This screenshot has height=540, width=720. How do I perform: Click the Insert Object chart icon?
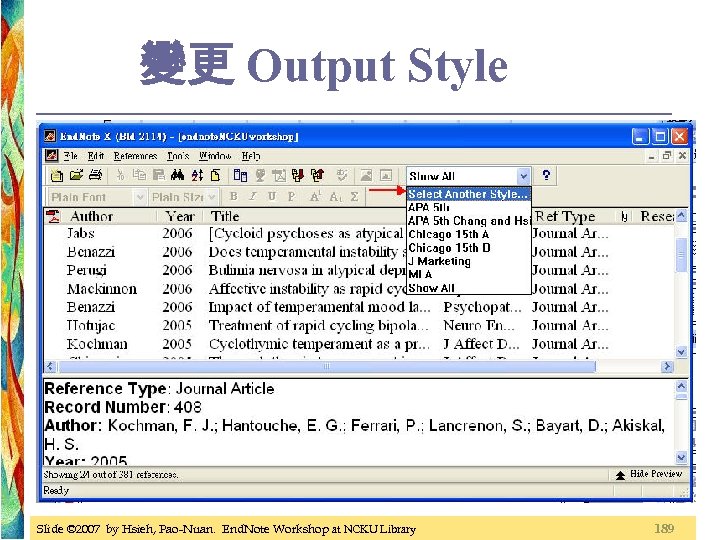386,175
